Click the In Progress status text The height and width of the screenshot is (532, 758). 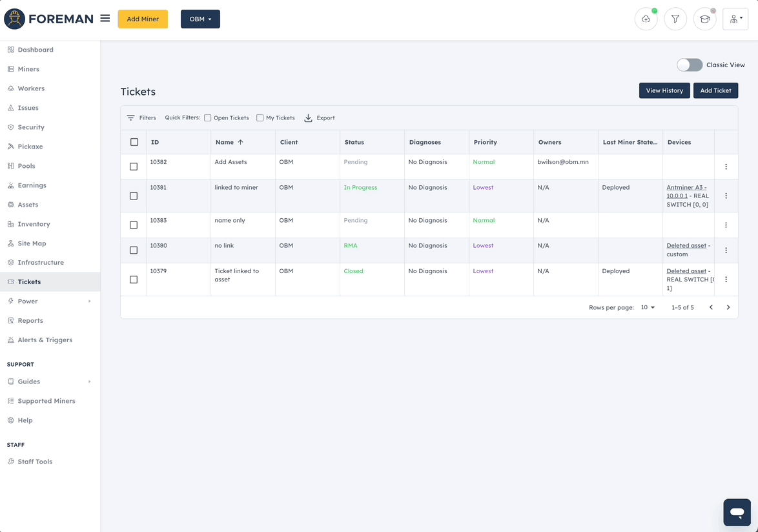click(361, 187)
